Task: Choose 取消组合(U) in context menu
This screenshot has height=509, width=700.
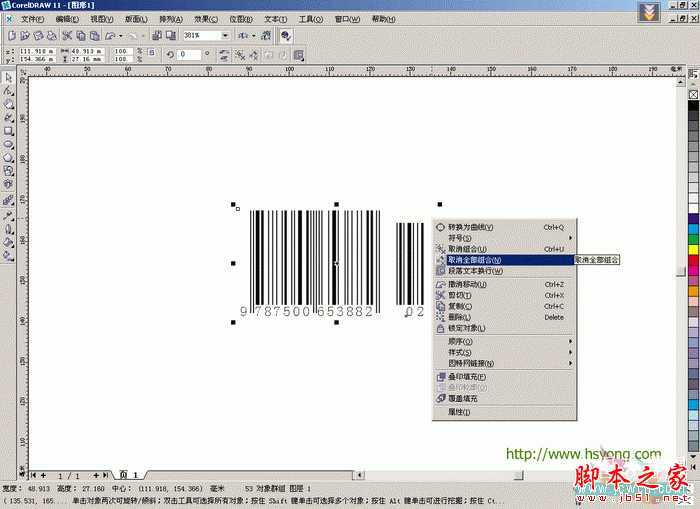Action: 504,249
